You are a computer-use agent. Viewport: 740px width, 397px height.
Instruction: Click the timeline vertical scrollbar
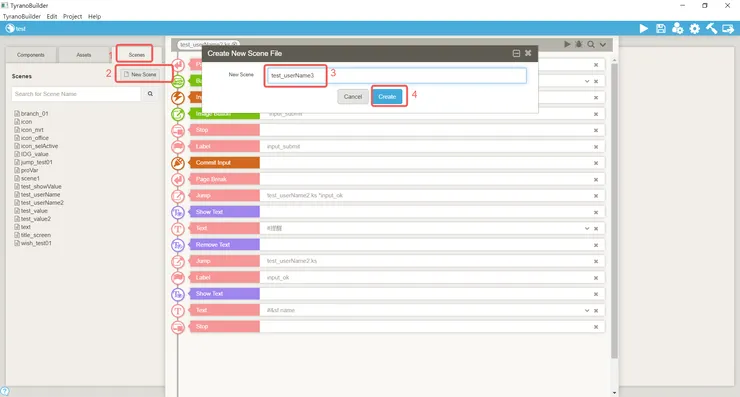[x=614, y=210]
